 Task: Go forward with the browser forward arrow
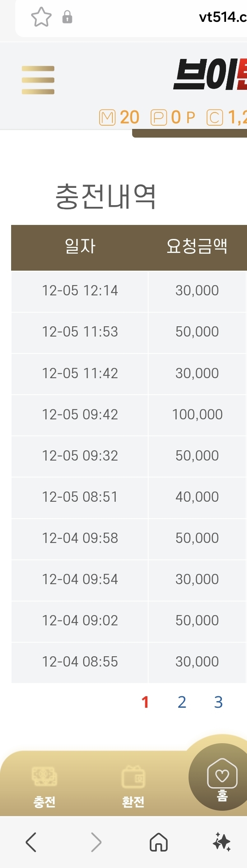pos(96,842)
